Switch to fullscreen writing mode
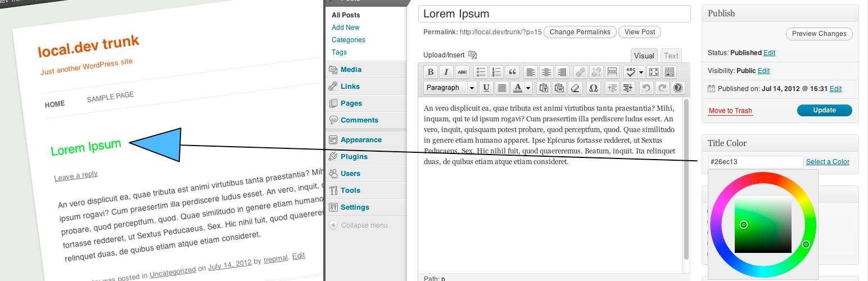The image size is (868, 281). [x=653, y=72]
